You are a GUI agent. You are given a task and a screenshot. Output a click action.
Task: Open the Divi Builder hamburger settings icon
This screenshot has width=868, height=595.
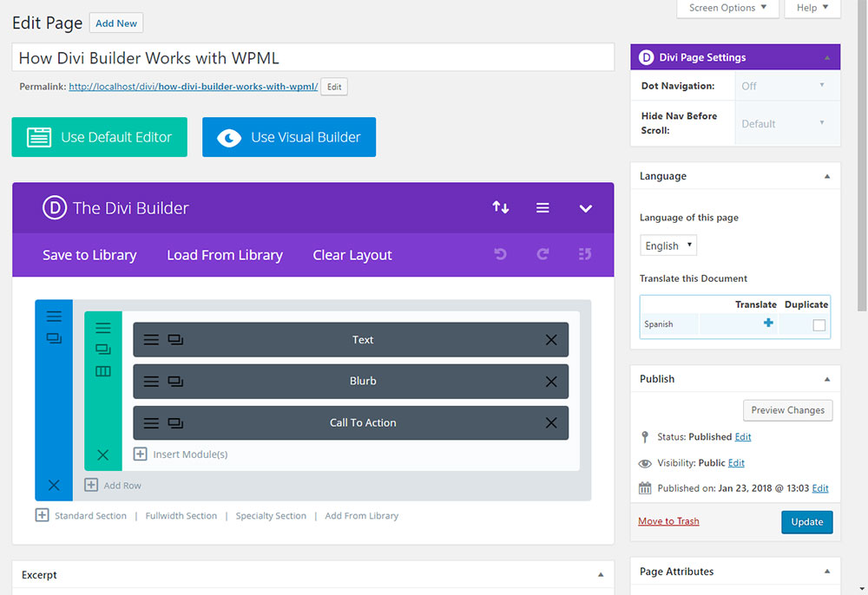(x=542, y=207)
